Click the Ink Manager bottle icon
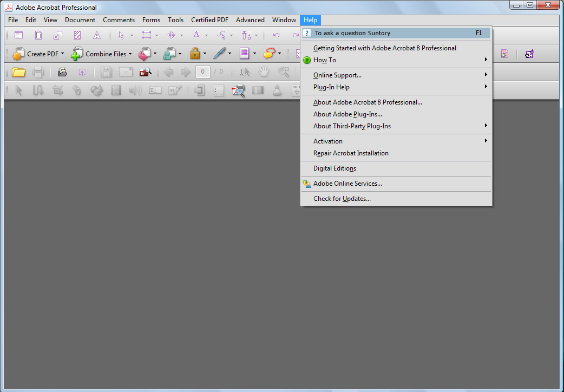 point(277,90)
